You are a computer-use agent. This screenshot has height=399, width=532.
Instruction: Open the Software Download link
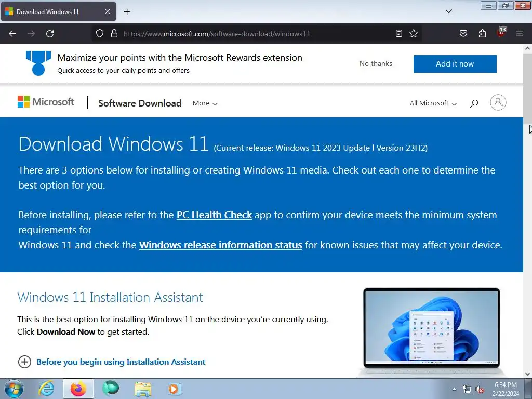pos(140,103)
